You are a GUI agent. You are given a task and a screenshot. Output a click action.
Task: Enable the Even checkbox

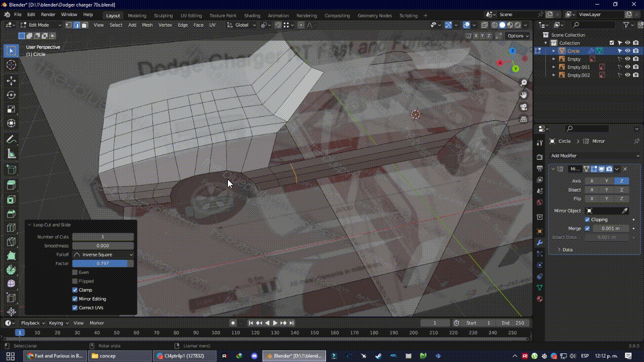point(75,273)
